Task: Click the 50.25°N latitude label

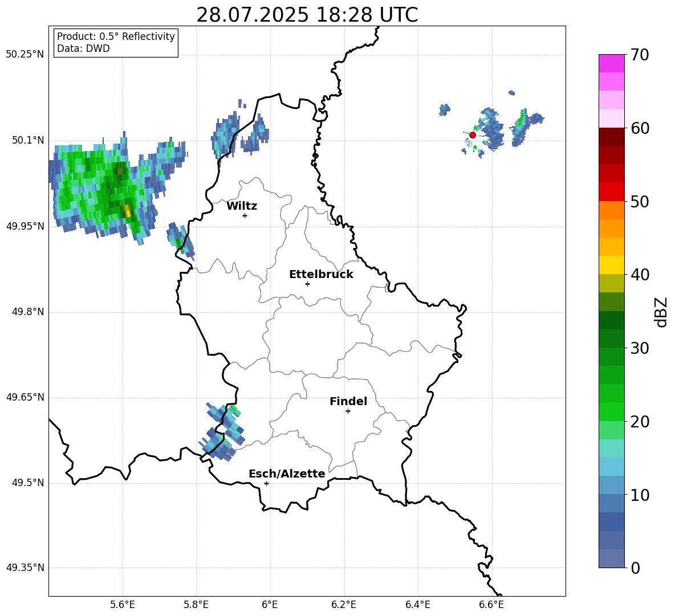Action: [x=25, y=55]
